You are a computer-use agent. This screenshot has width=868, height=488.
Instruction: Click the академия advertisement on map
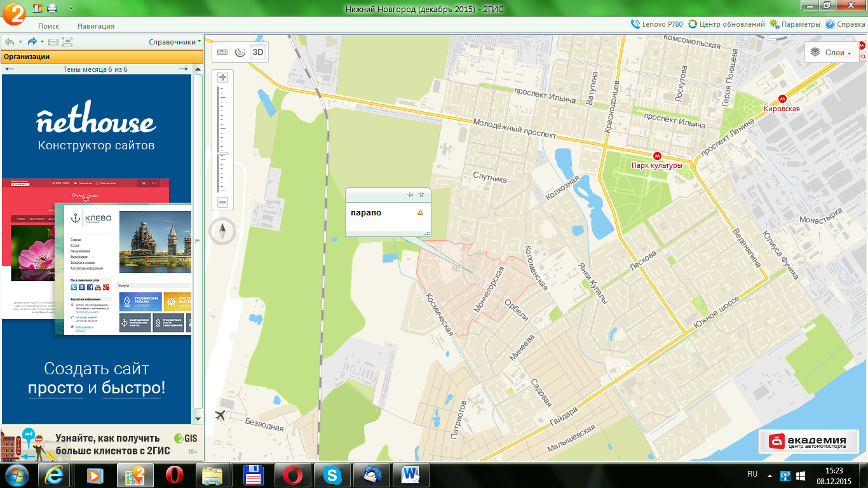click(808, 441)
